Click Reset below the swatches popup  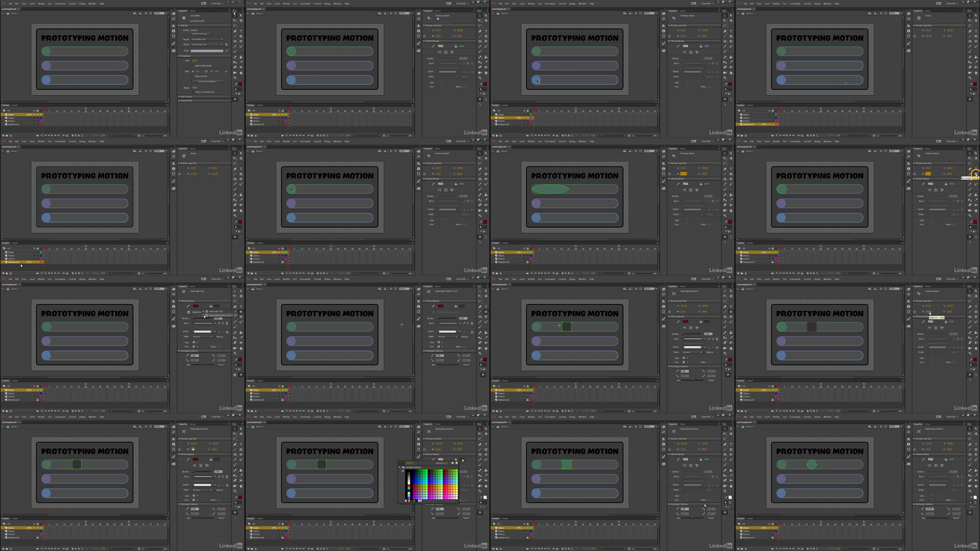(x=466, y=518)
